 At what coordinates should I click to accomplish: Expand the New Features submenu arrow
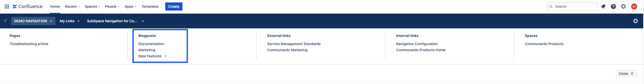coord(165,56)
